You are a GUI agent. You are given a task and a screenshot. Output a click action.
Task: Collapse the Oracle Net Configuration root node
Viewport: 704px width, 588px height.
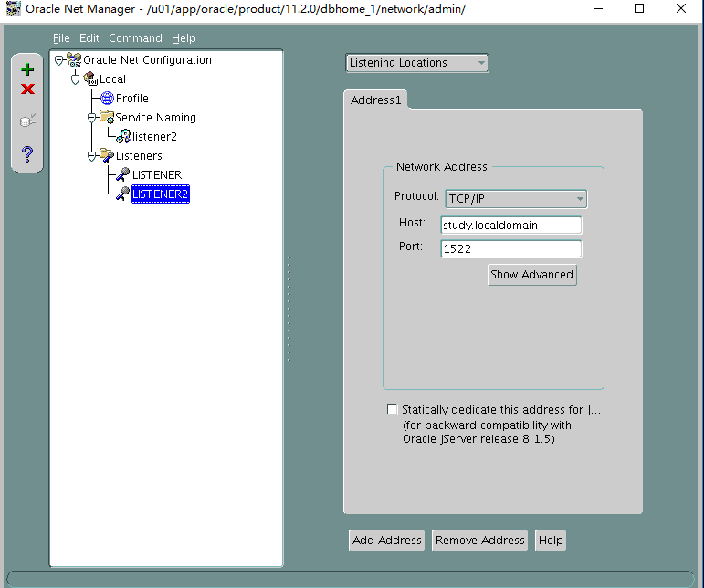coord(58,60)
